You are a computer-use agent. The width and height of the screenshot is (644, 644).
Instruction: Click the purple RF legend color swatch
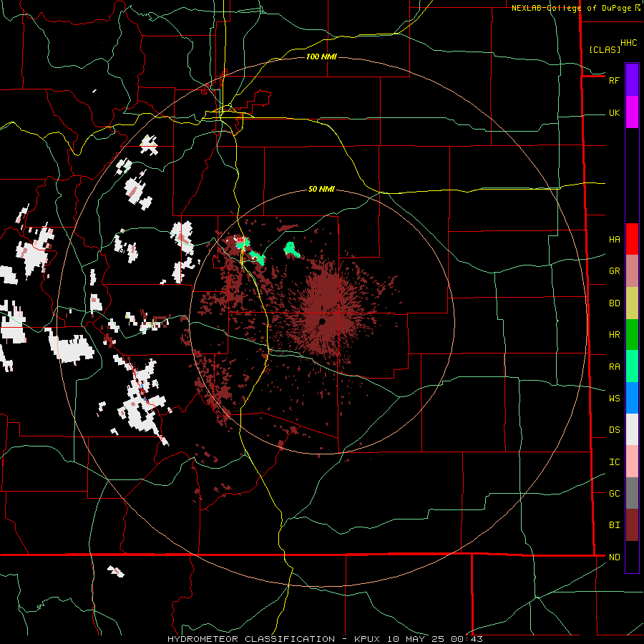click(632, 80)
